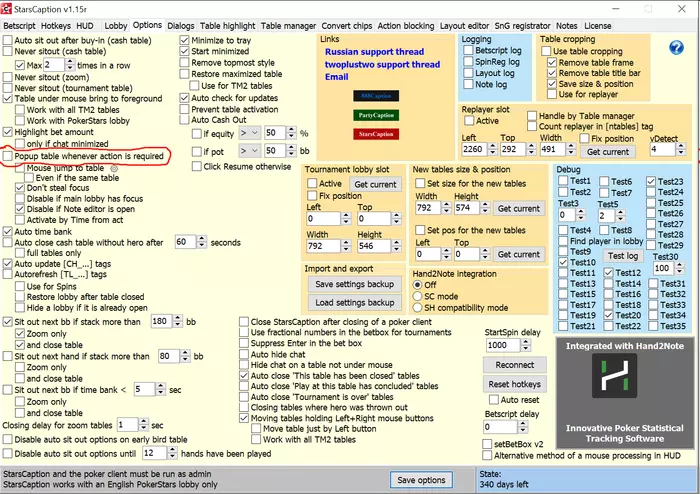Screen dimensions: 700x494
Task: Switch to the HUD tab
Action: [85, 26]
